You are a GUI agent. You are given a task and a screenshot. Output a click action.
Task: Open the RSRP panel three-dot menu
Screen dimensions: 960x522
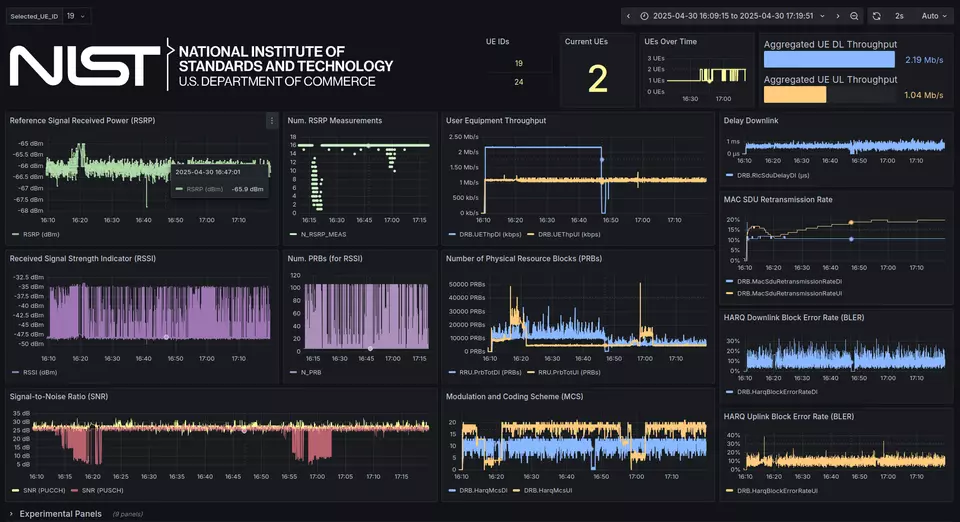tap(272, 121)
